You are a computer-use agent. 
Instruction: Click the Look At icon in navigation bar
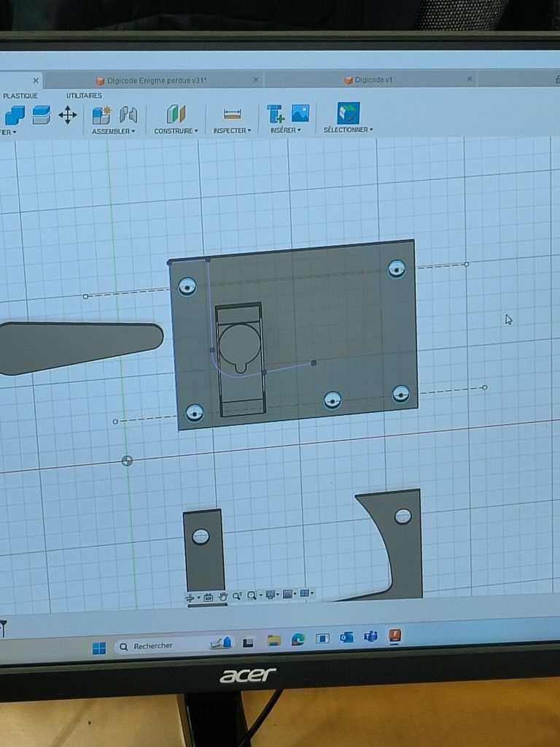coord(209,596)
